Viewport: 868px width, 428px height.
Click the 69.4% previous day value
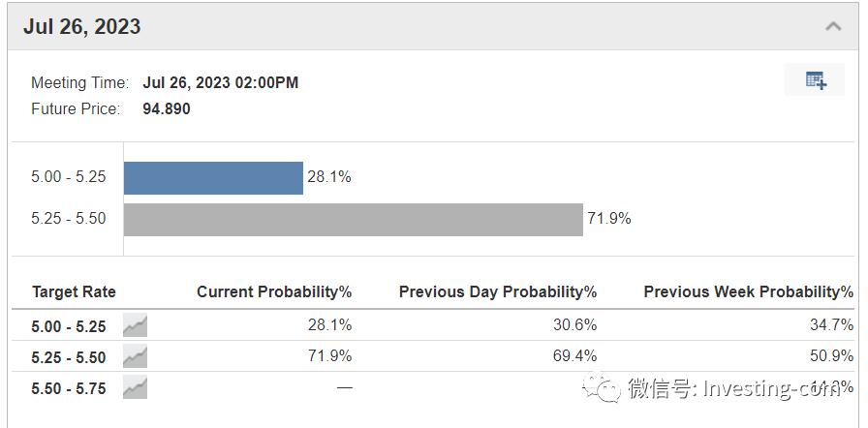click(x=574, y=355)
